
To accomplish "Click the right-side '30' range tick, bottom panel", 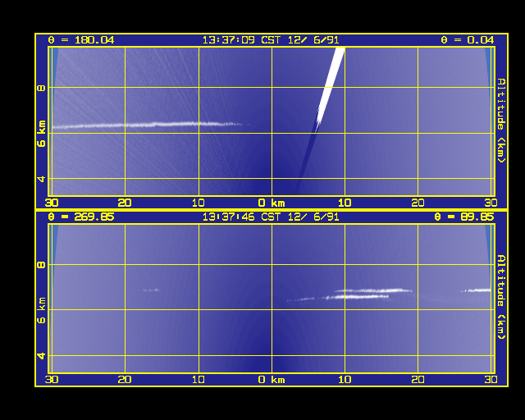I will pos(491,380).
